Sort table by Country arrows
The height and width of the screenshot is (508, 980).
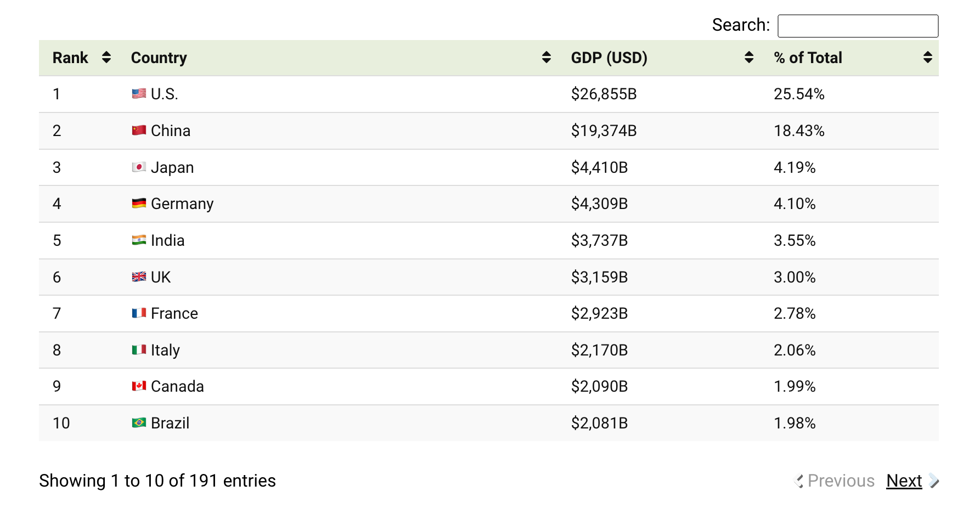tap(546, 58)
